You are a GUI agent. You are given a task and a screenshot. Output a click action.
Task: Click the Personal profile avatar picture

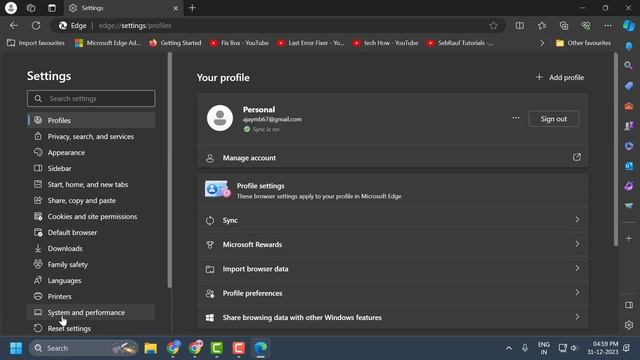point(220,118)
